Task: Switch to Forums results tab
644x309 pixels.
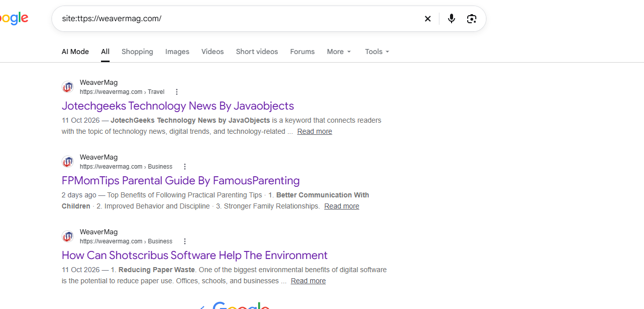Action: coord(303,51)
